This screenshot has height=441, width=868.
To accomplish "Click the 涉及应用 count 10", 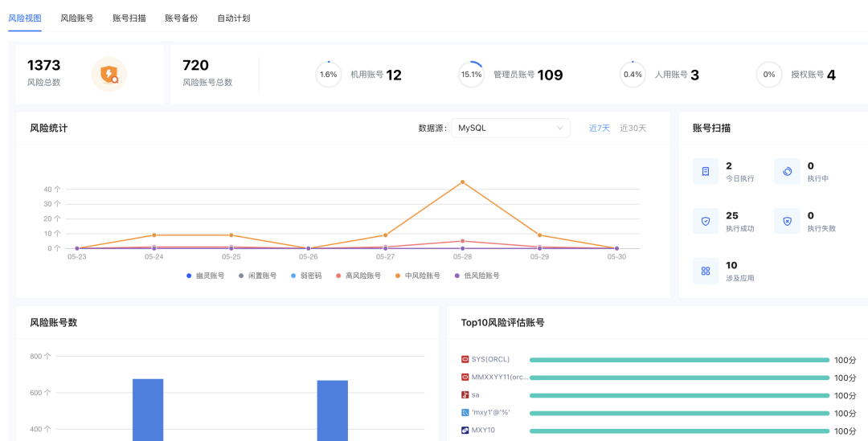I will click(731, 266).
